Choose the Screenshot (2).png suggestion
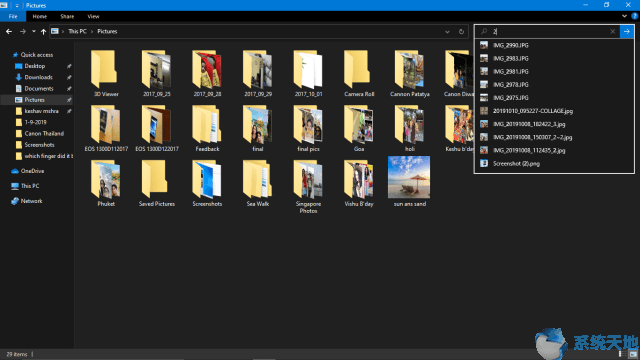Viewport: 640px width, 360px height. (x=554, y=163)
